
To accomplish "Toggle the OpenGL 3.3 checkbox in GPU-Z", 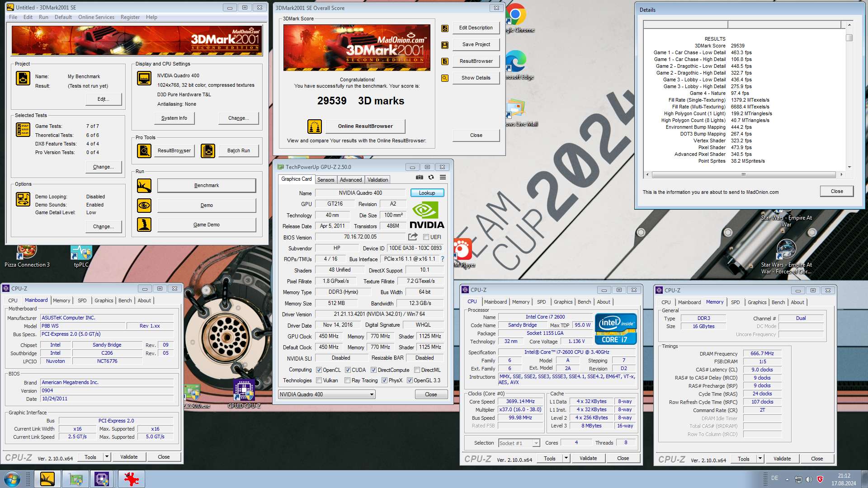I will tap(410, 380).
